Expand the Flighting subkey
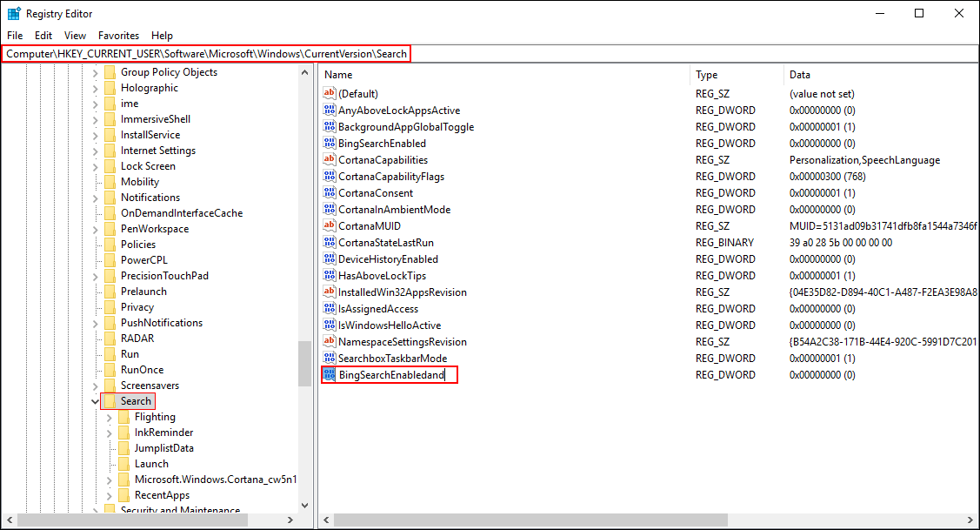 pyautogui.click(x=109, y=418)
